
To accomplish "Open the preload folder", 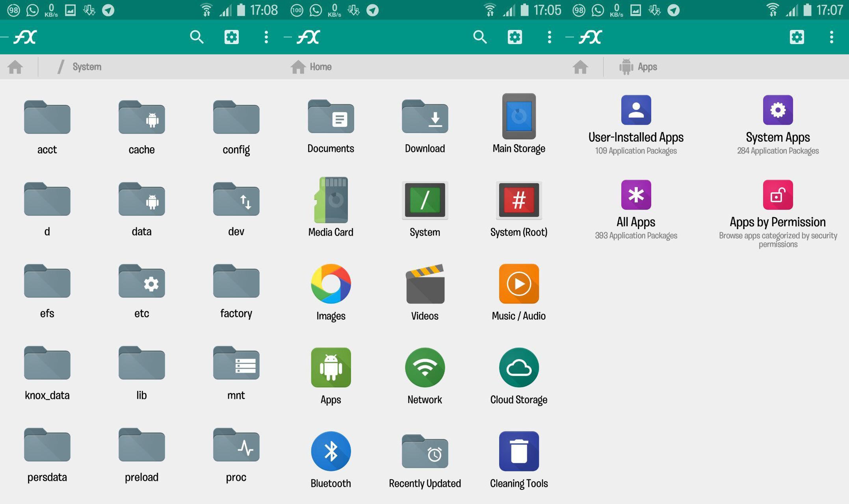I will click(141, 445).
